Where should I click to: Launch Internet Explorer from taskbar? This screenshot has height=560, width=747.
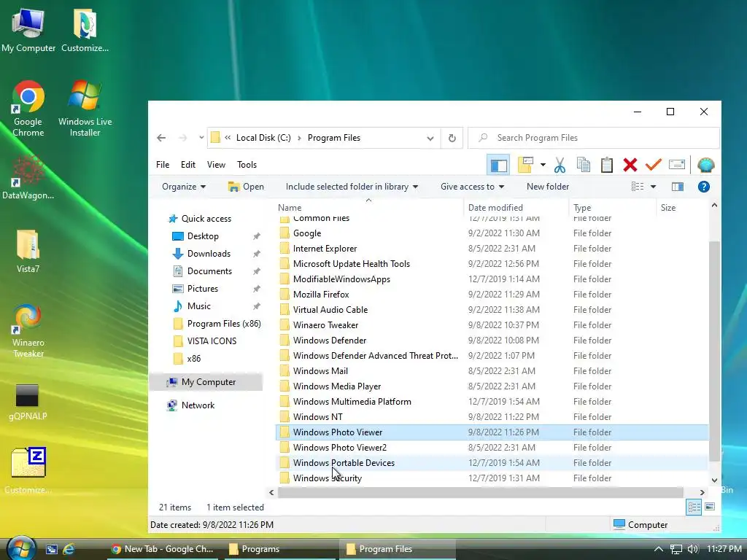[69, 549]
